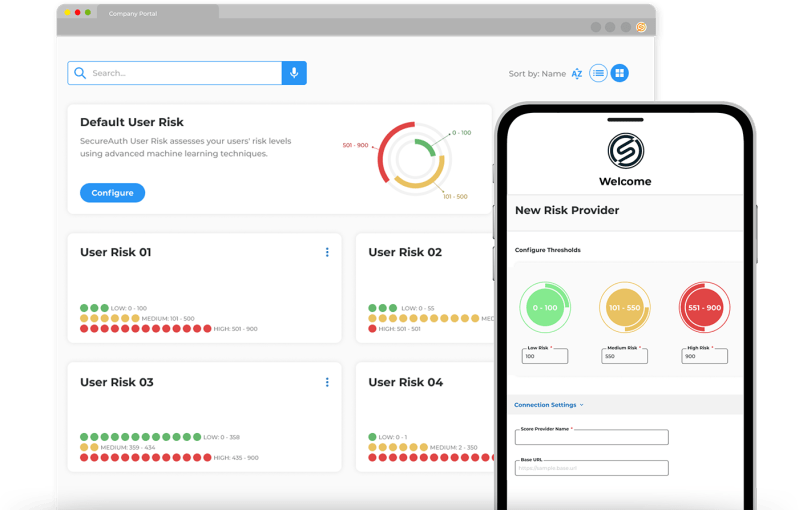Open the User Risk 01 card title
Screen dimensions: 799x510
coord(116,252)
